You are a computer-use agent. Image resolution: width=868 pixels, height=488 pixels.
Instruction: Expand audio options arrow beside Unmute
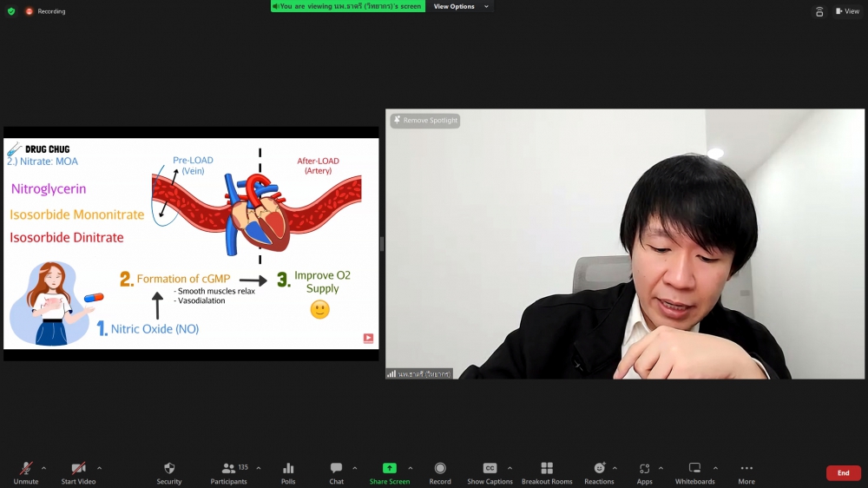click(x=44, y=468)
